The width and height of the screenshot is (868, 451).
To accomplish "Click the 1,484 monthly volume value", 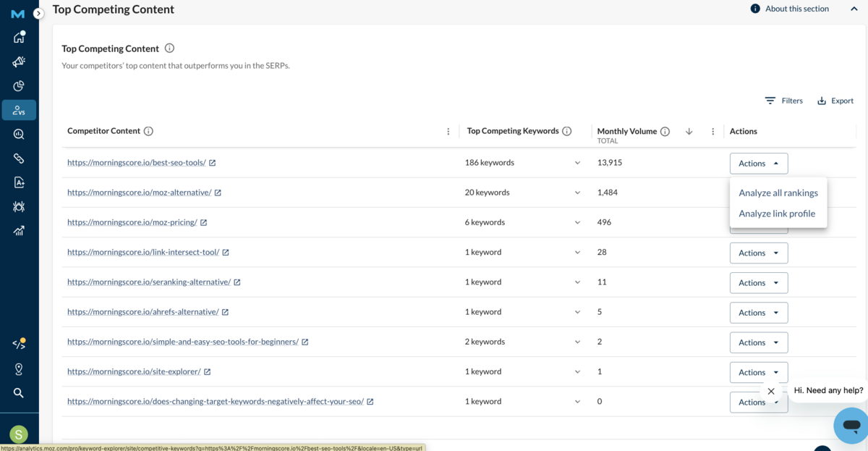I will (x=608, y=193).
